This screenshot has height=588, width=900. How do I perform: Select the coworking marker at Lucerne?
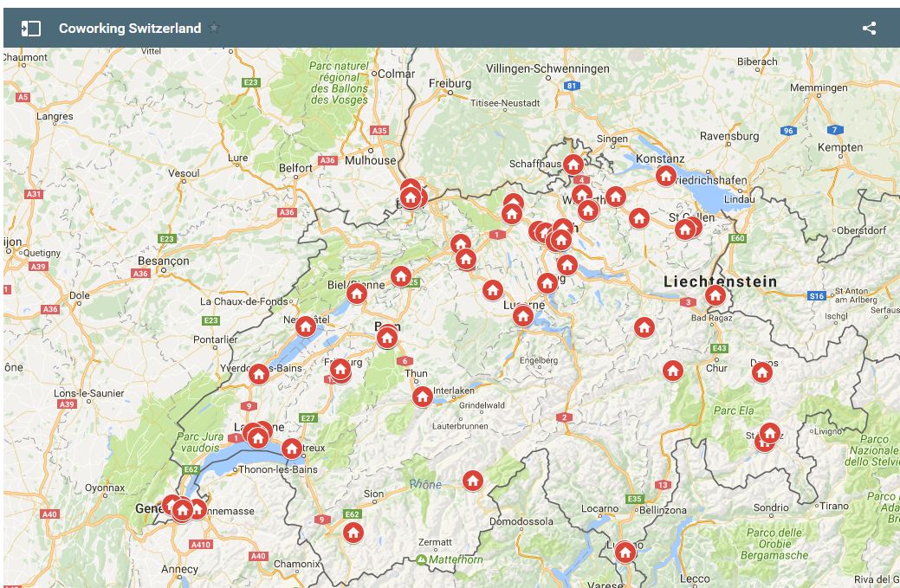point(523,315)
